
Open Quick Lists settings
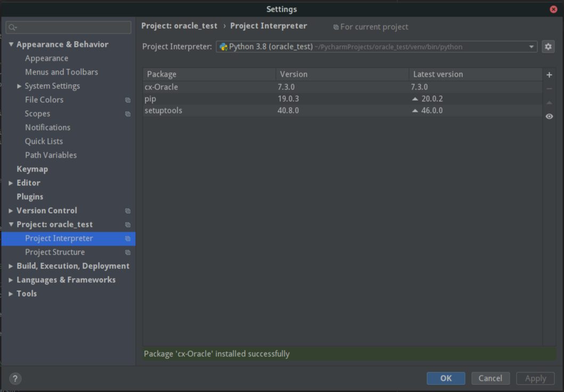(44, 141)
